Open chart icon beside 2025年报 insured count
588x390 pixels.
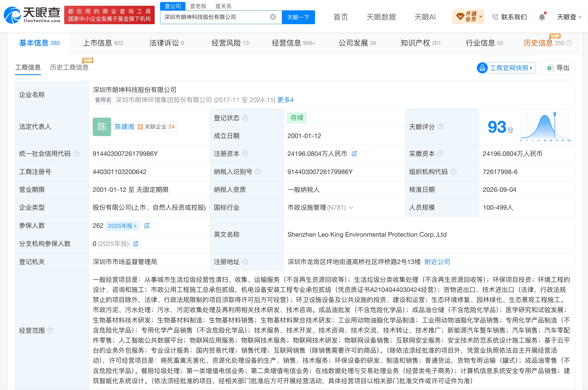(x=147, y=225)
